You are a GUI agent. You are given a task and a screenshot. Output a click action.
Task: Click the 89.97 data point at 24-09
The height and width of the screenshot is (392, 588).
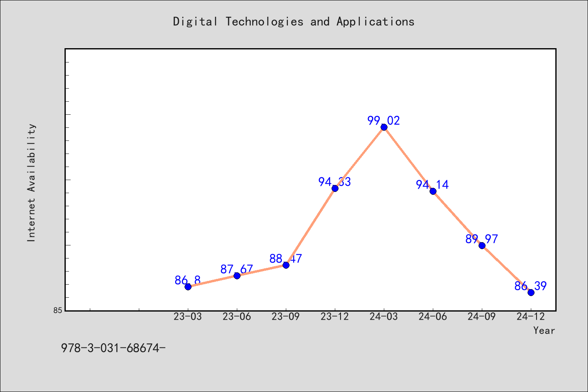pos(482,245)
